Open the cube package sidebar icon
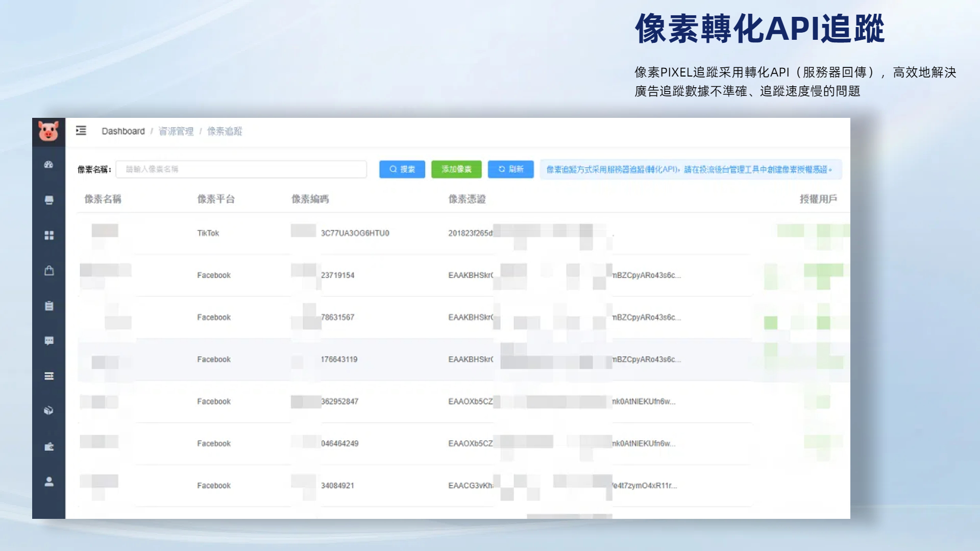 click(x=48, y=411)
